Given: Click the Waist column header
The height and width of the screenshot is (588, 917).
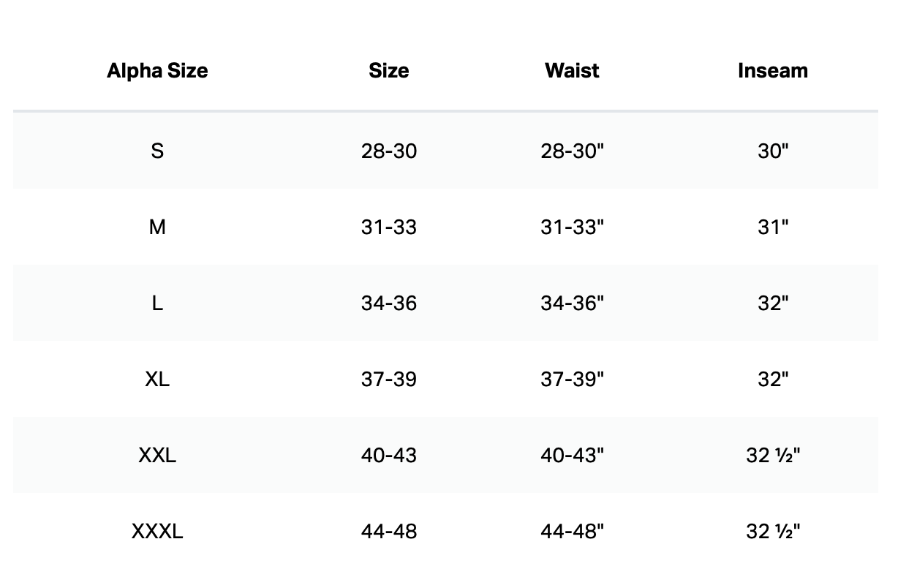Looking at the screenshot, I should [572, 71].
